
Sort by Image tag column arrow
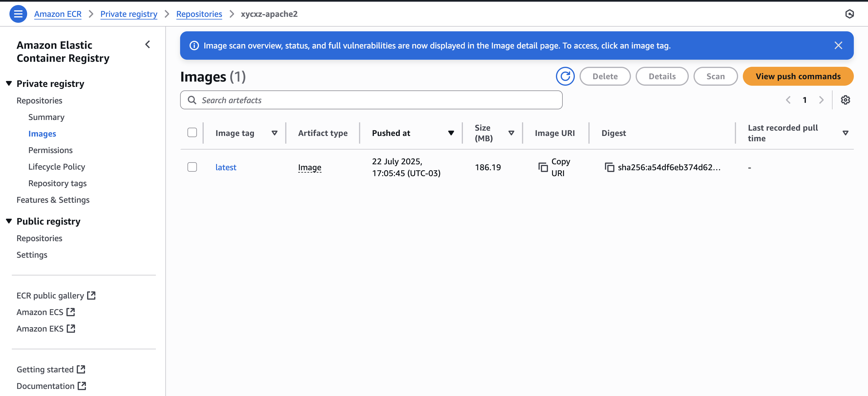[x=274, y=133]
